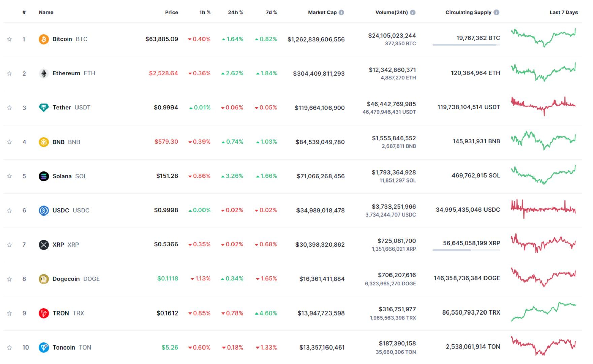Click the TRON coin logo
Screen dimensions: 593x364
point(43,313)
